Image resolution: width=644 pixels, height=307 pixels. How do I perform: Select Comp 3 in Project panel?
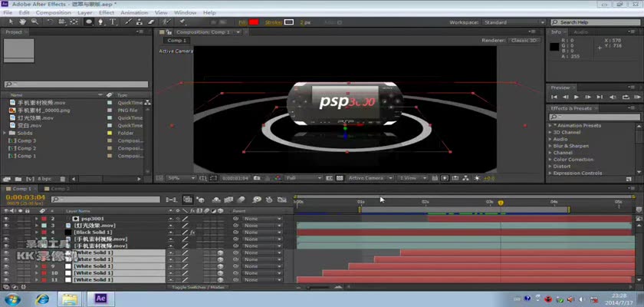tap(26, 140)
